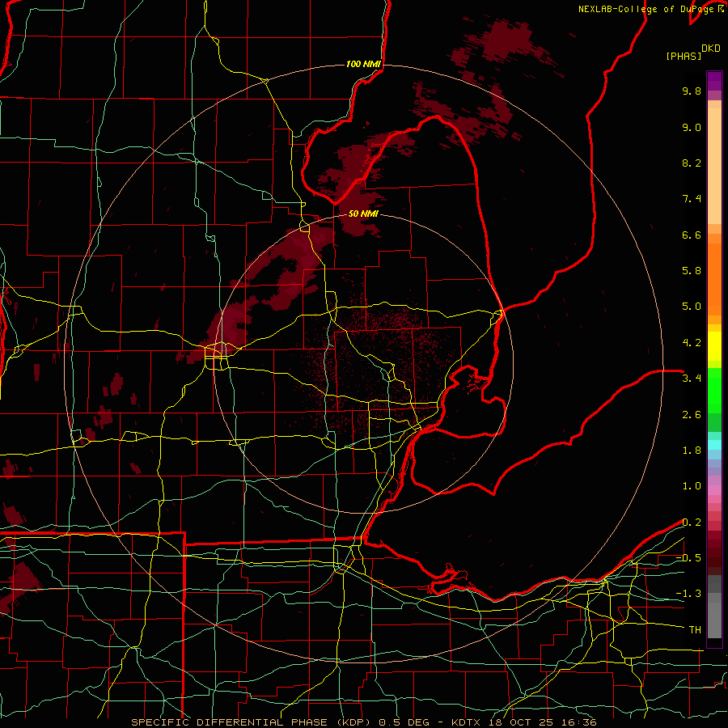Click the 5.0 color scale value
Image resolution: width=728 pixels, height=728 pixels.
coord(692,307)
